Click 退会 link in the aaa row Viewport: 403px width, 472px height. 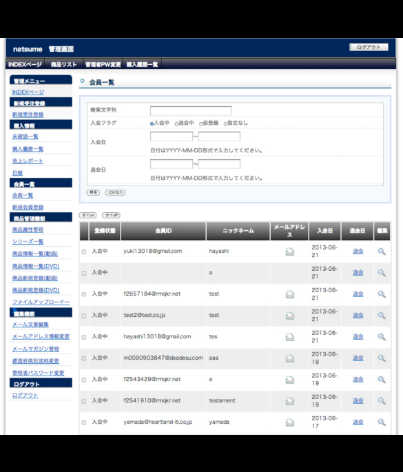(x=358, y=358)
